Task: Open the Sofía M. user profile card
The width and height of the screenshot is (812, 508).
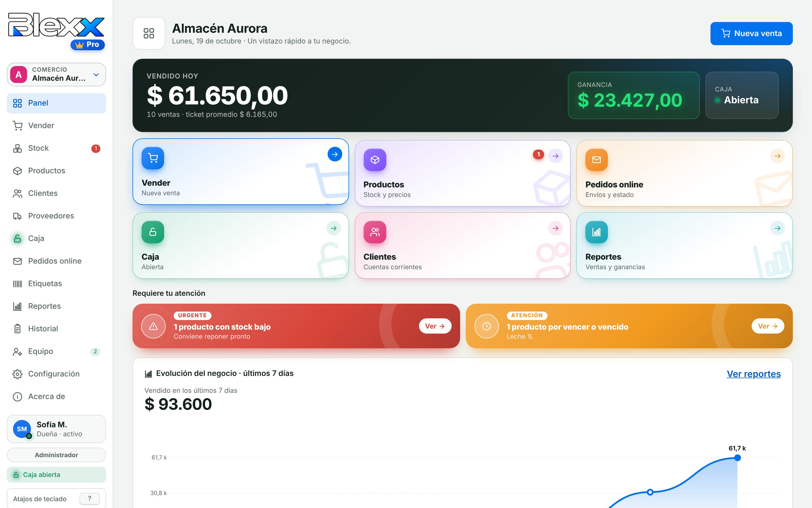Action: 56,429
